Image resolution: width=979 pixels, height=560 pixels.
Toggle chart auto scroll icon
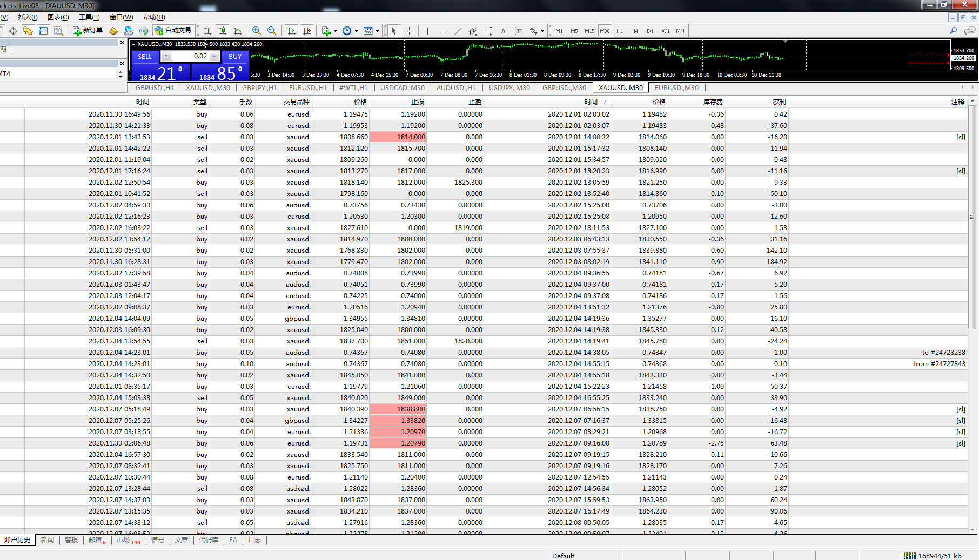pyautogui.click(x=292, y=31)
